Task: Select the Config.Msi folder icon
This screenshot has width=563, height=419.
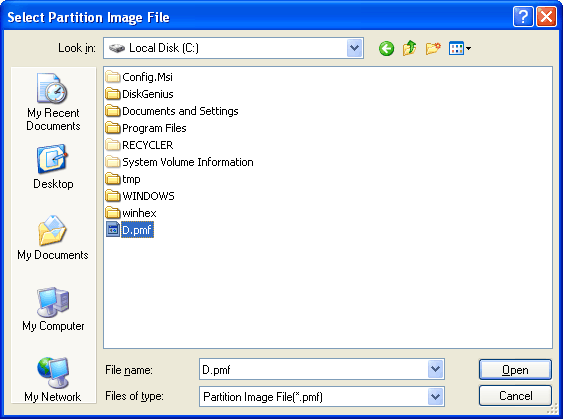Action: coord(113,77)
